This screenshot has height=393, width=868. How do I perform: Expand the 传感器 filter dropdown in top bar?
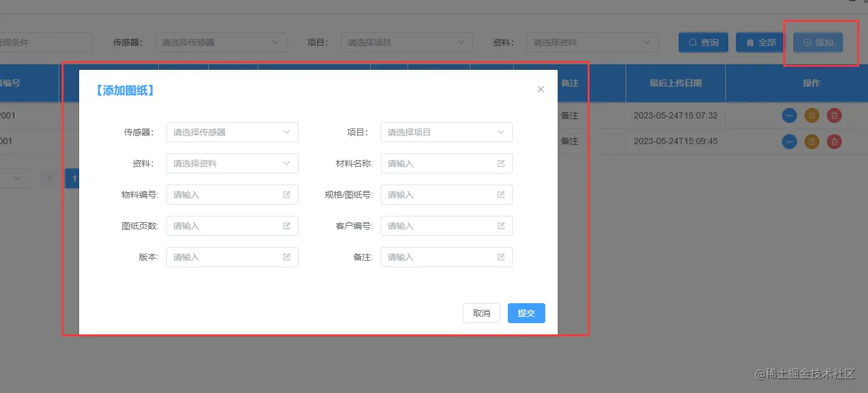221,42
